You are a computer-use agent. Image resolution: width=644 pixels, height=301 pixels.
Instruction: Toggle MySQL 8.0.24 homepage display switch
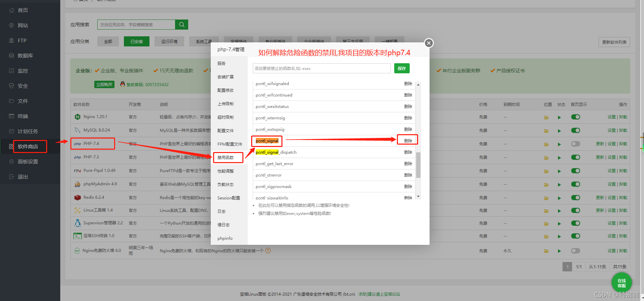coord(576,130)
